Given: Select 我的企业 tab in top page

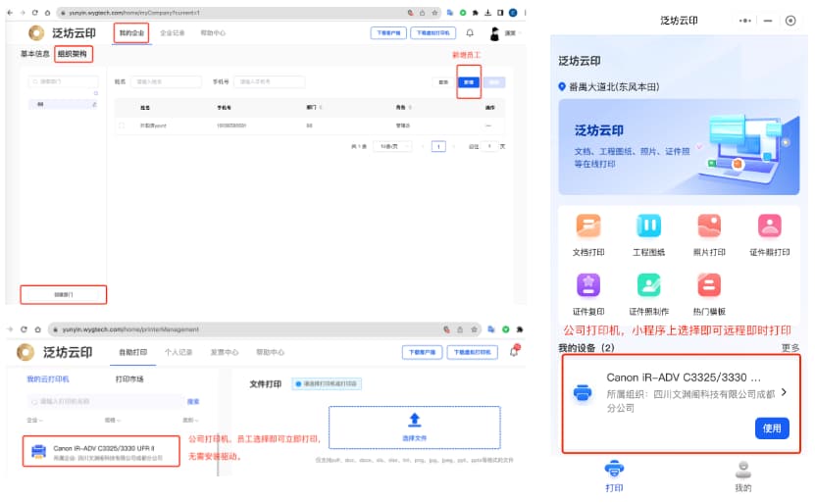Looking at the screenshot, I should (131, 32).
